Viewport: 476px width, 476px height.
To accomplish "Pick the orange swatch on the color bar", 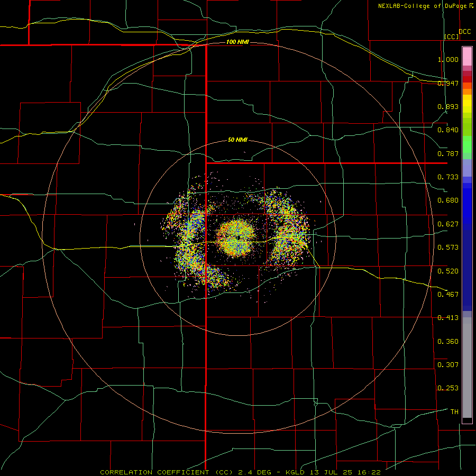I will click(467, 91).
